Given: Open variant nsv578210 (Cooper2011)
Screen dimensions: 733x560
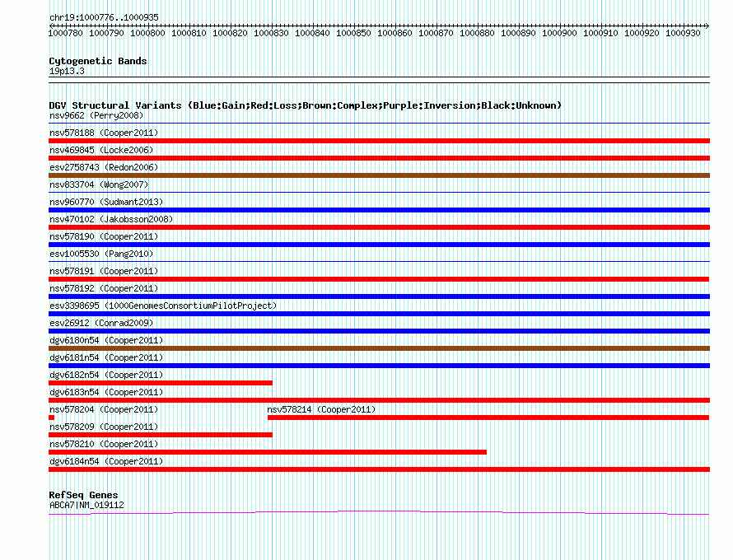Looking at the screenshot, I should pos(104,444).
